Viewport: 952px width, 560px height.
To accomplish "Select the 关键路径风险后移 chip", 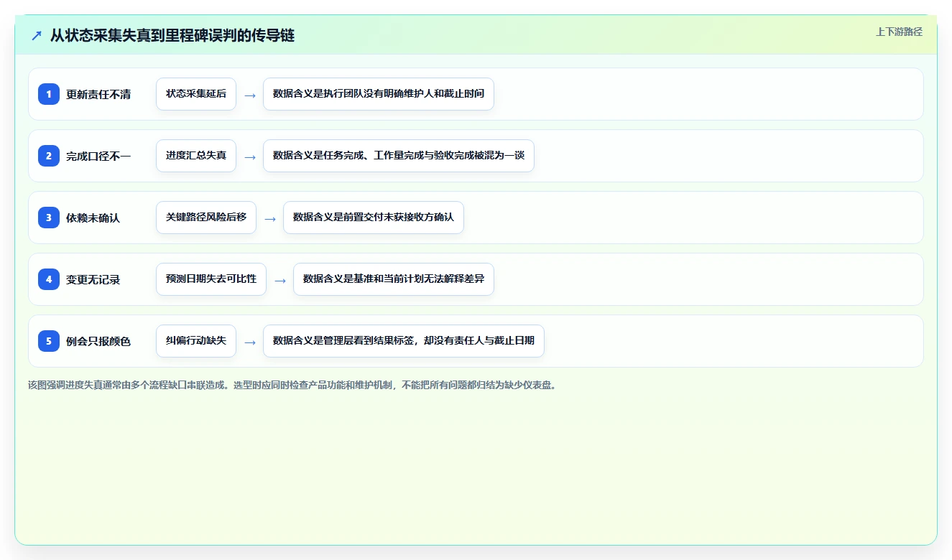I will [x=206, y=218].
